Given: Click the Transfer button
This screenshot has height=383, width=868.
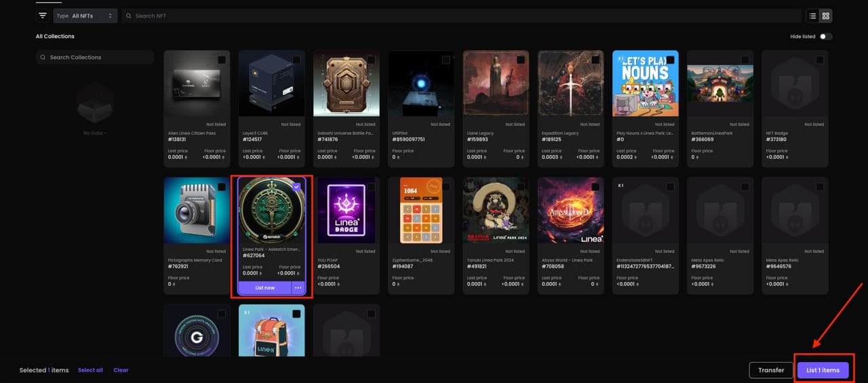Looking at the screenshot, I should pos(771,370).
